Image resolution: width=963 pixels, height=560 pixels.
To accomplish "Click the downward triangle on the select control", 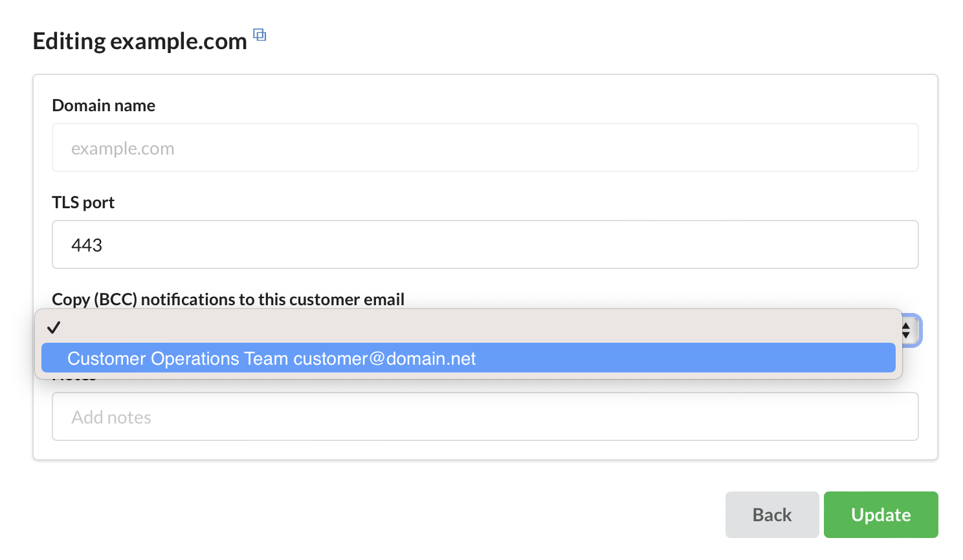I will [x=906, y=336].
